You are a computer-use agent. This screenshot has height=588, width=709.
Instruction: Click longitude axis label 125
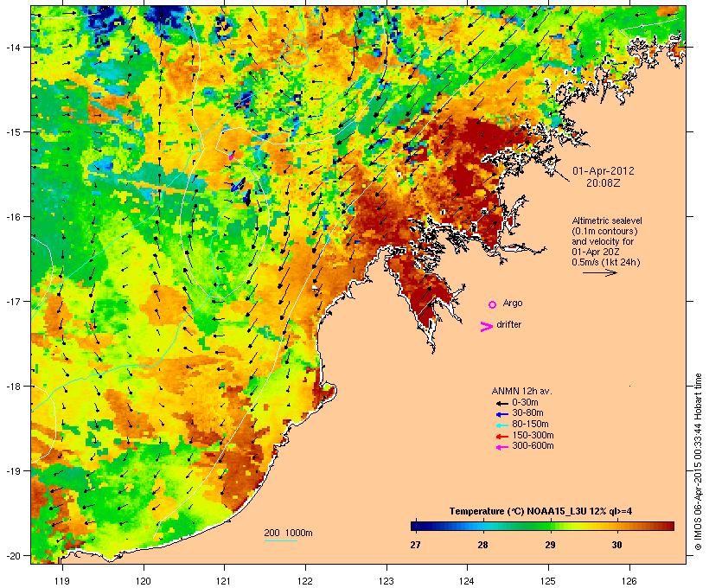click(x=548, y=581)
